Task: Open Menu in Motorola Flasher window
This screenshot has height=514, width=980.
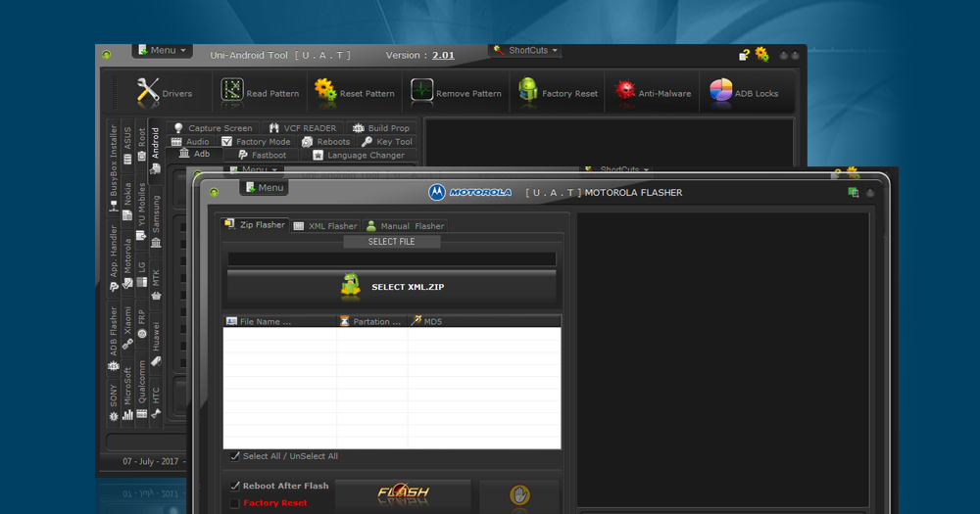Action: point(265,187)
